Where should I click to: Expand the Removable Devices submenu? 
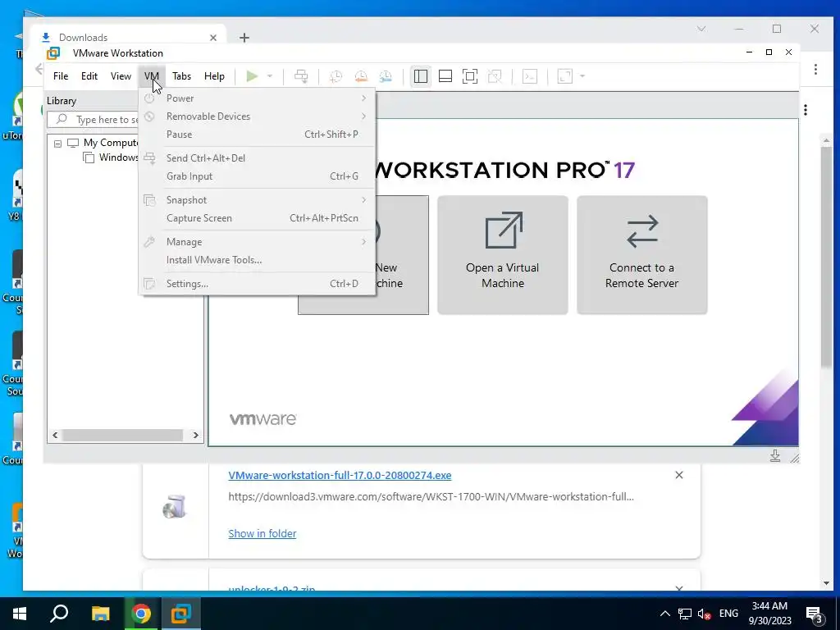pyautogui.click(x=257, y=116)
